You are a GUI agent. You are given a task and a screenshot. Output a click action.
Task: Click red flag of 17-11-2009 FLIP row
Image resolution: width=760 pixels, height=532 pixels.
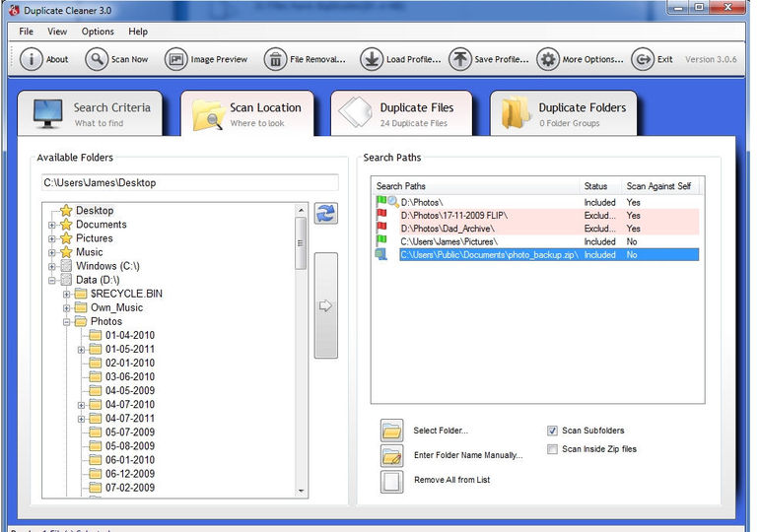click(381, 214)
